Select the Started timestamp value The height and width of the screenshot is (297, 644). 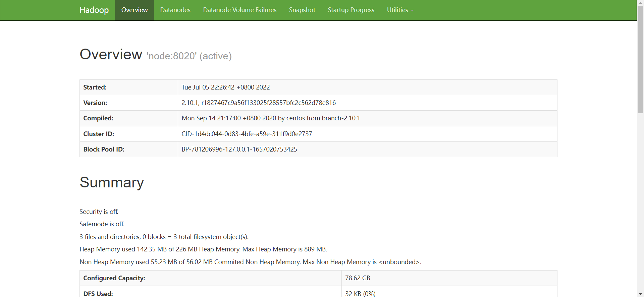[x=226, y=87]
